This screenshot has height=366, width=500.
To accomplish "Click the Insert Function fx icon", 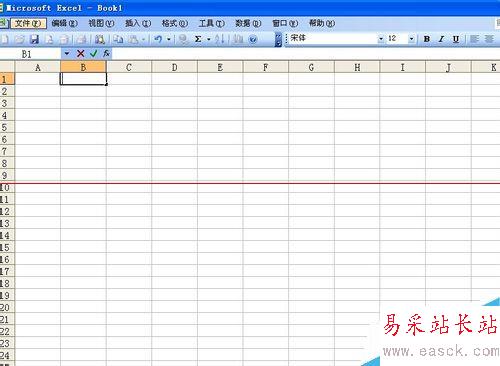I will tap(106, 53).
